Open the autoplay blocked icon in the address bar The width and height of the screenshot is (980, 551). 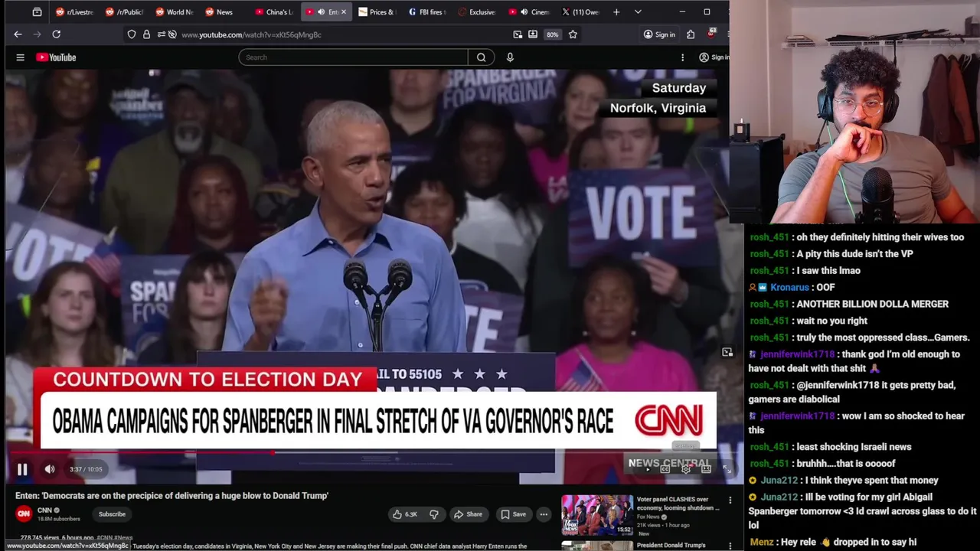coord(172,34)
